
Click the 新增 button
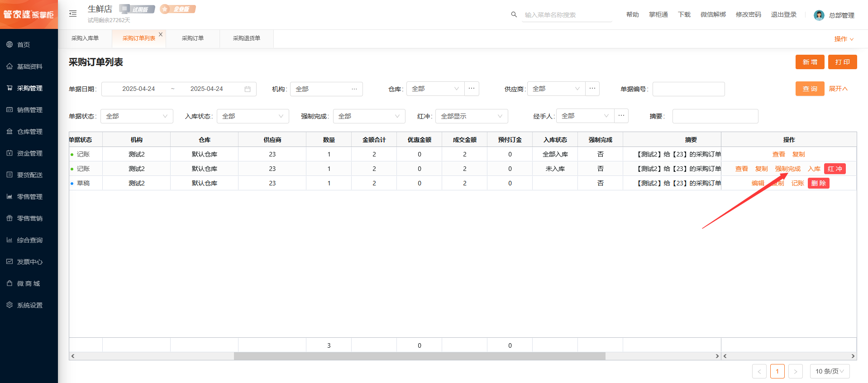(810, 62)
